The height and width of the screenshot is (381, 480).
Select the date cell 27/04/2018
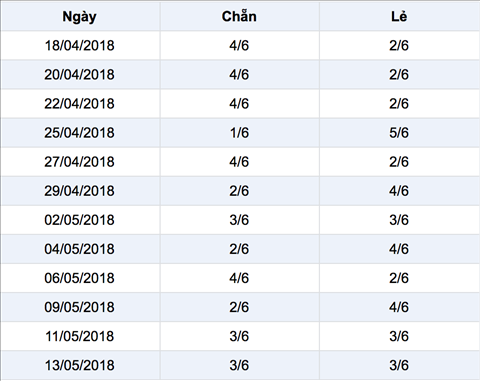[x=79, y=162]
